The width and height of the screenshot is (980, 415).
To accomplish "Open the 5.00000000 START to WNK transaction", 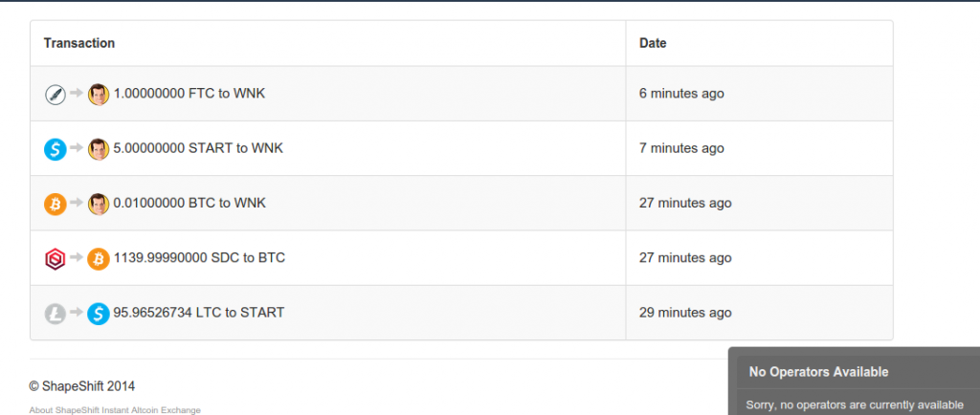I will point(198,148).
